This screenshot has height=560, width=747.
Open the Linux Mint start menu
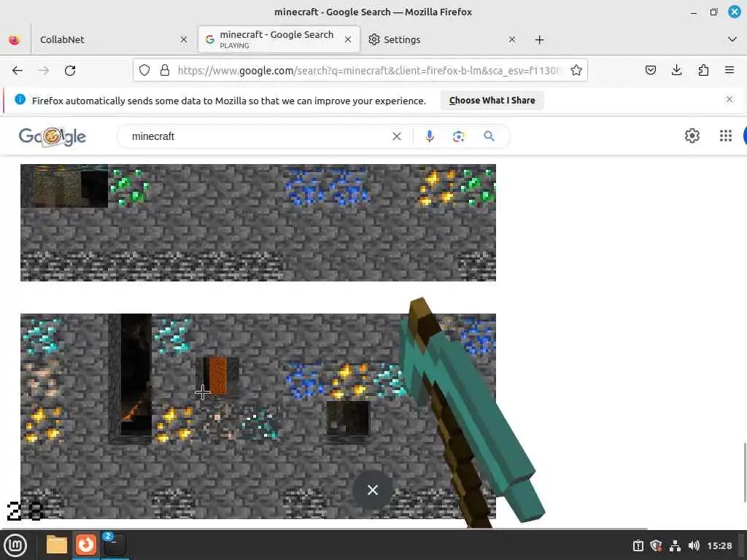15,545
